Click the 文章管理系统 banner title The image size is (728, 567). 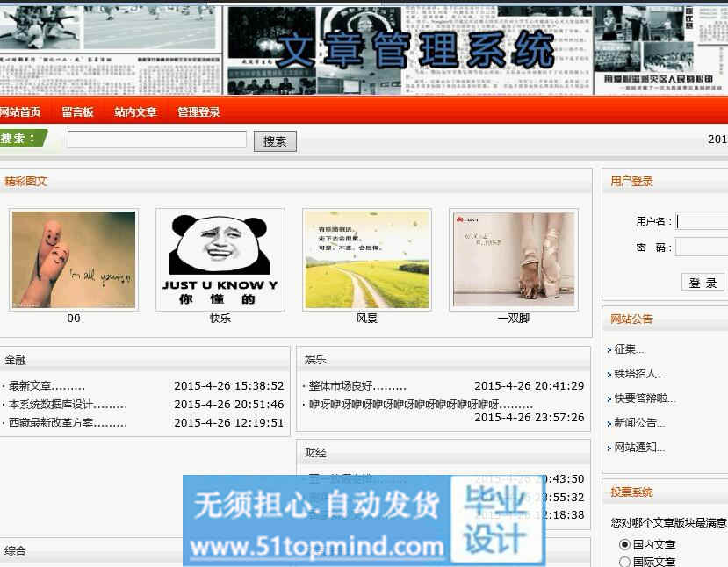(x=415, y=50)
